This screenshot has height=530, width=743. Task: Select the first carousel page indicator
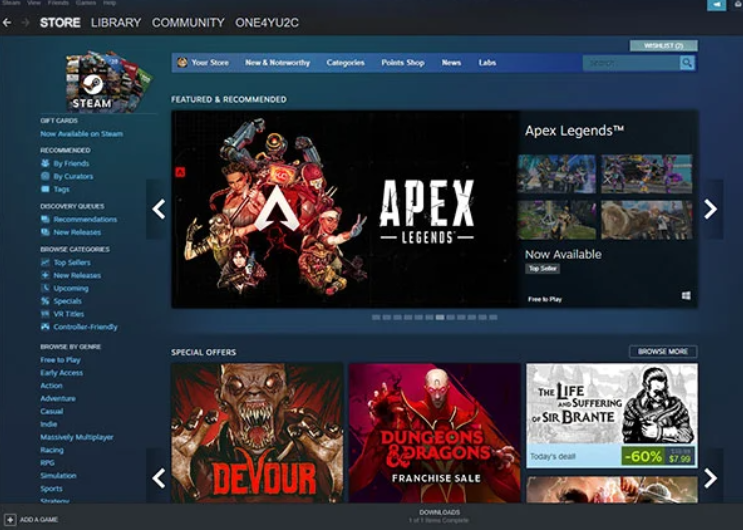tap(376, 317)
